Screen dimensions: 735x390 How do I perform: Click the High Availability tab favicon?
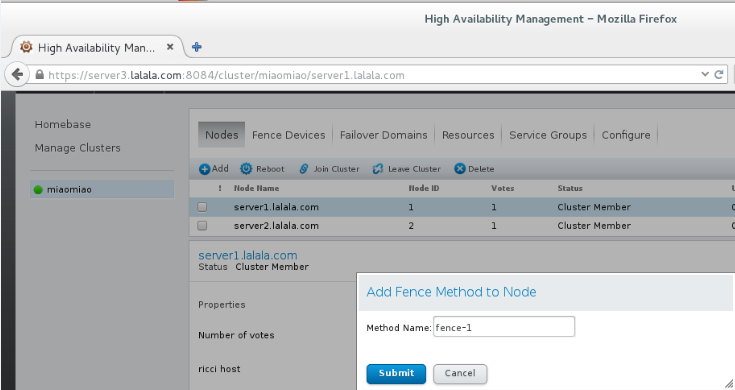click(26, 47)
